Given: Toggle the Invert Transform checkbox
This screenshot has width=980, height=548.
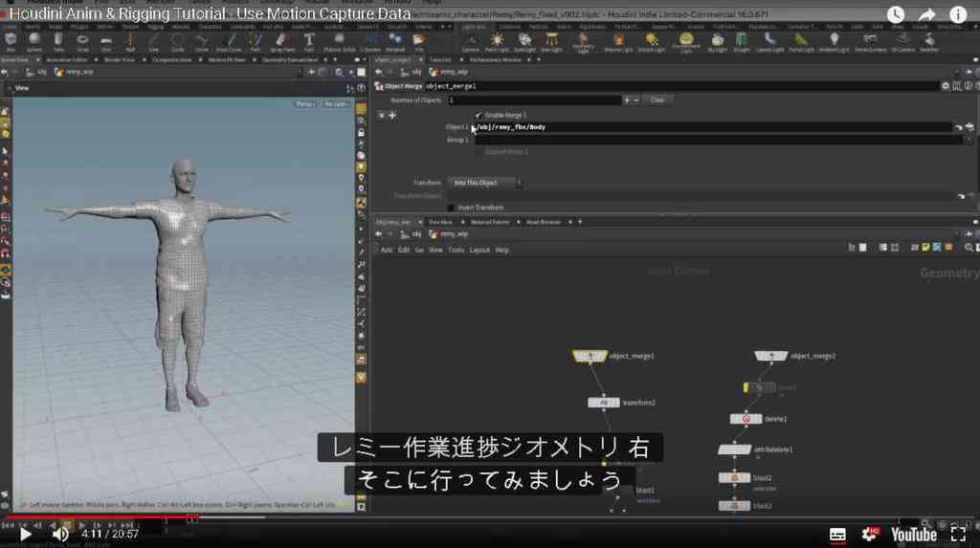Looking at the screenshot, I should pos(451,208).
